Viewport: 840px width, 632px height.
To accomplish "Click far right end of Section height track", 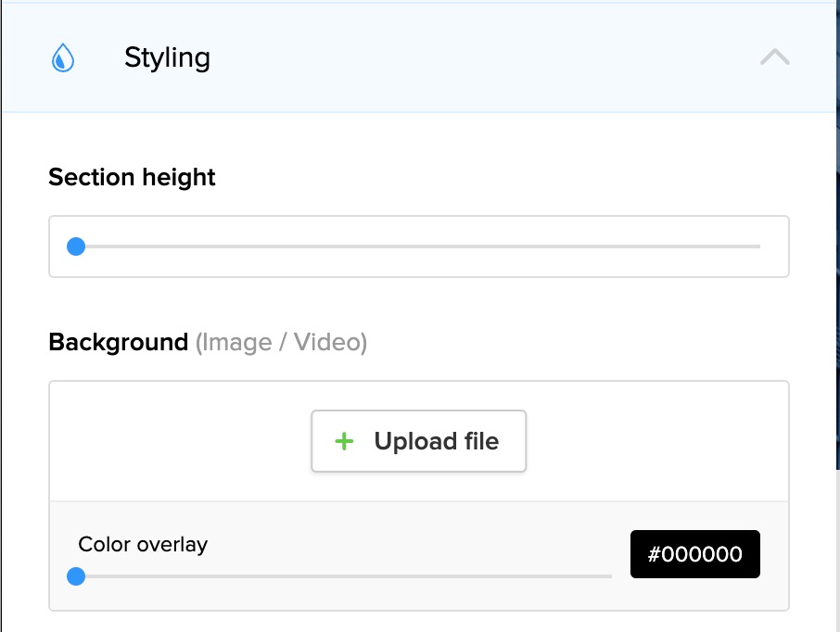I will click(757, 246).
